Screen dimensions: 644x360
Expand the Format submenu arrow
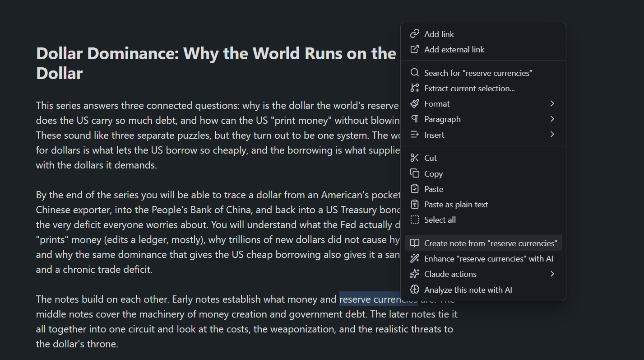pyautogui.click(x=552, y=103)
